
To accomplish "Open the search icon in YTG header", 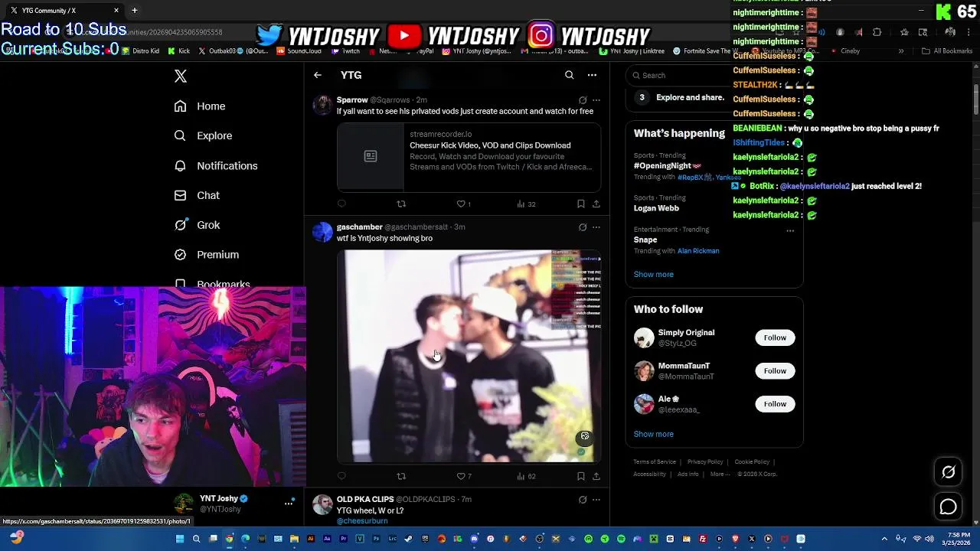I will pos(569,75).
